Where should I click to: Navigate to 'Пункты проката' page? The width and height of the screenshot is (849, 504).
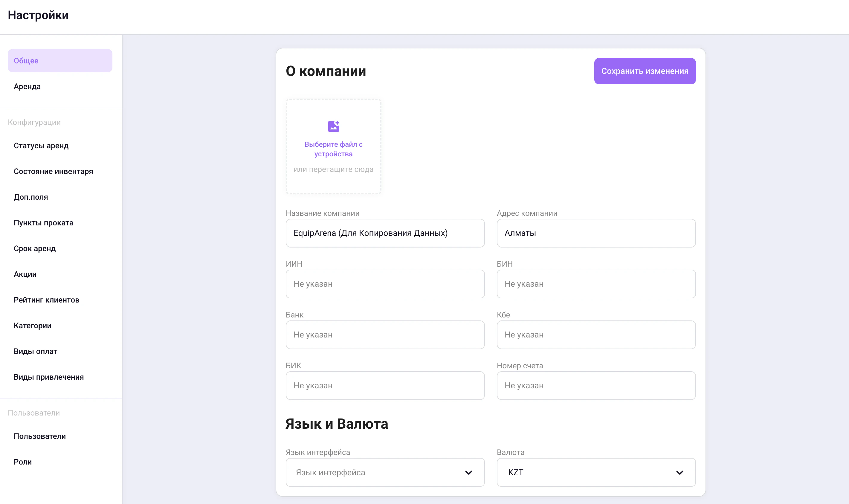pos(43,223)
